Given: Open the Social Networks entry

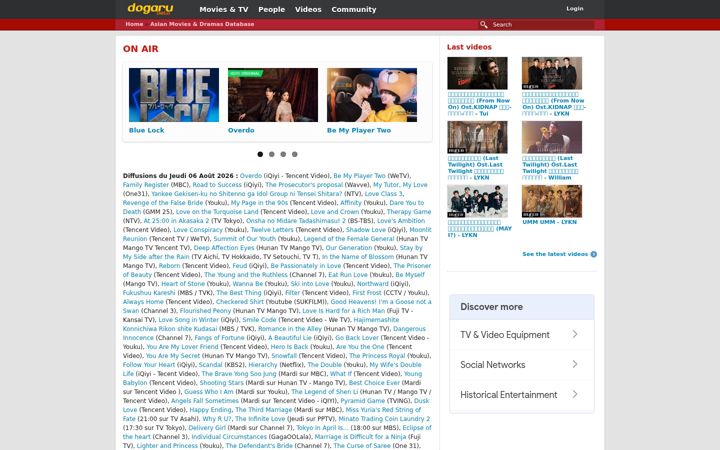Looking at the screenshot, I should pyautogui.click(x=522, y=365).
